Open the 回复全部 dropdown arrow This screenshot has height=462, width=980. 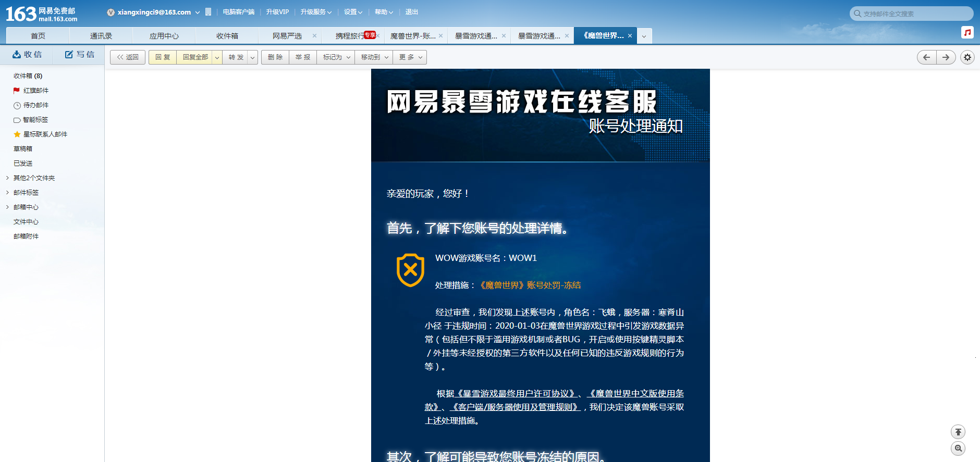217,57
